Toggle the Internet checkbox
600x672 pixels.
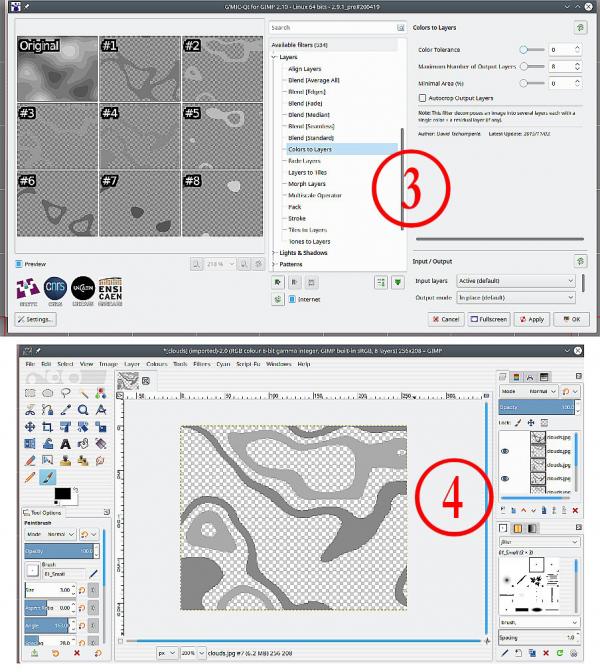click(292, 299)
